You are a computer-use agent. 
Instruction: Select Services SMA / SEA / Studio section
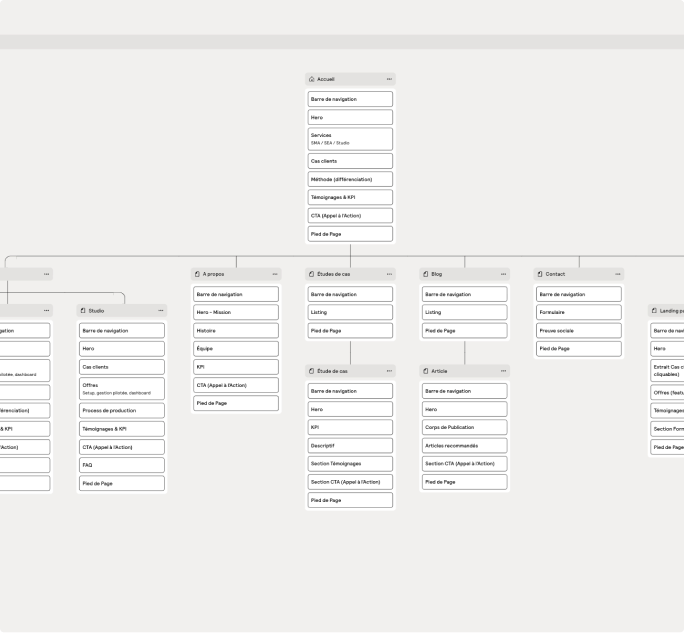click(x=350, y=139)
